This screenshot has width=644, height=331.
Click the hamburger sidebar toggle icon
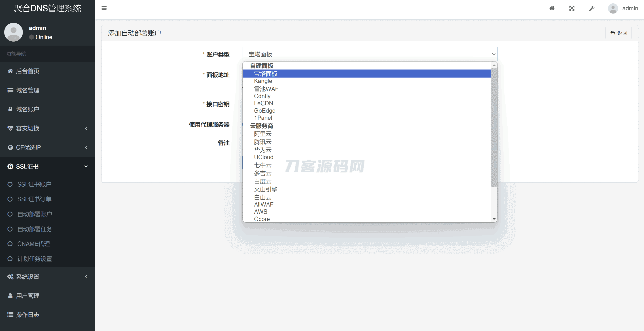click(104, 8)
